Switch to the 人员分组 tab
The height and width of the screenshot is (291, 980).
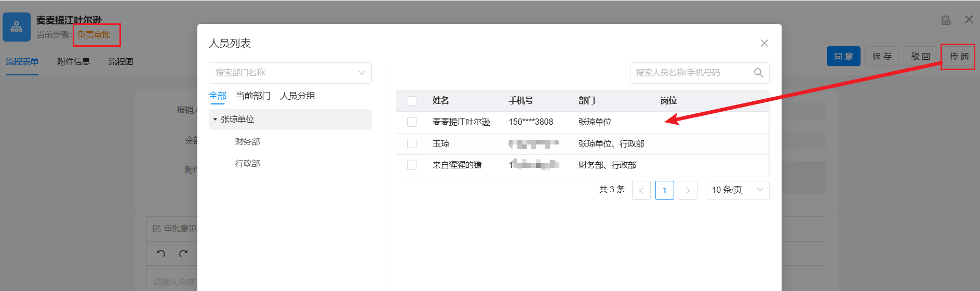[x=298, y=96]
